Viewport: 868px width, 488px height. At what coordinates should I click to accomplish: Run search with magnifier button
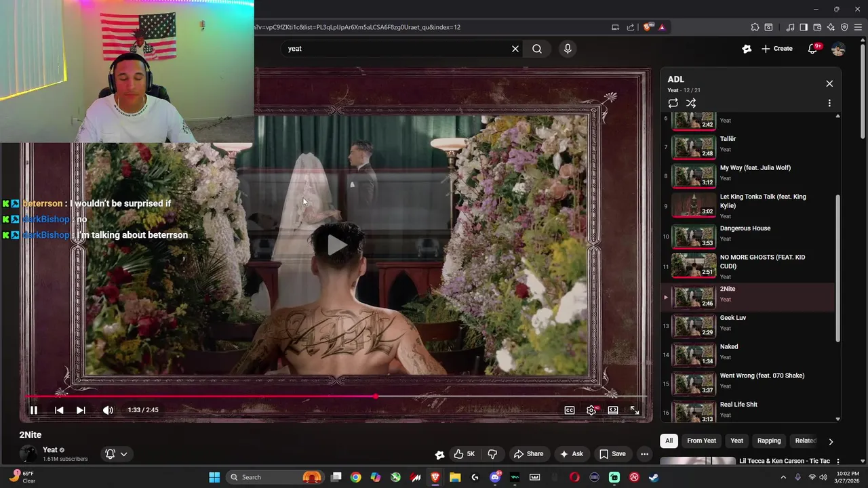tap(537, 49)
